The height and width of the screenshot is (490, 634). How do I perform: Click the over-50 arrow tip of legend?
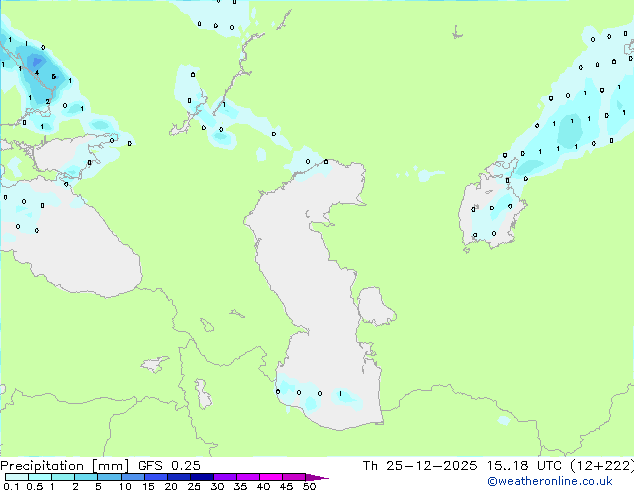point(317,477)
